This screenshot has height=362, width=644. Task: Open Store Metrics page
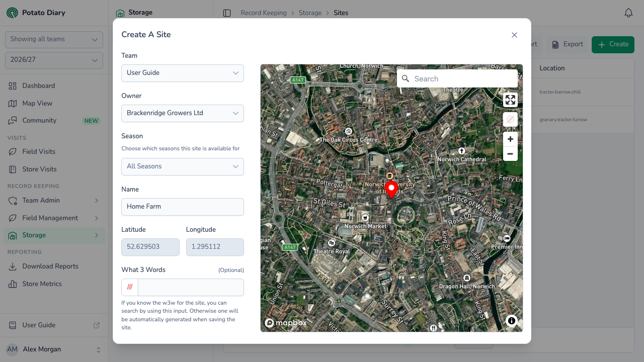point(54,284)
